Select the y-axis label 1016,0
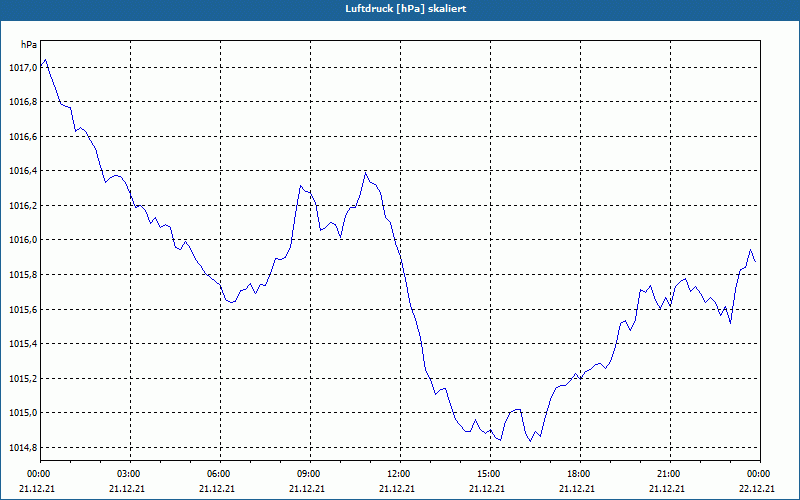The height and width of the screenshot is (500, 800). 23,240
